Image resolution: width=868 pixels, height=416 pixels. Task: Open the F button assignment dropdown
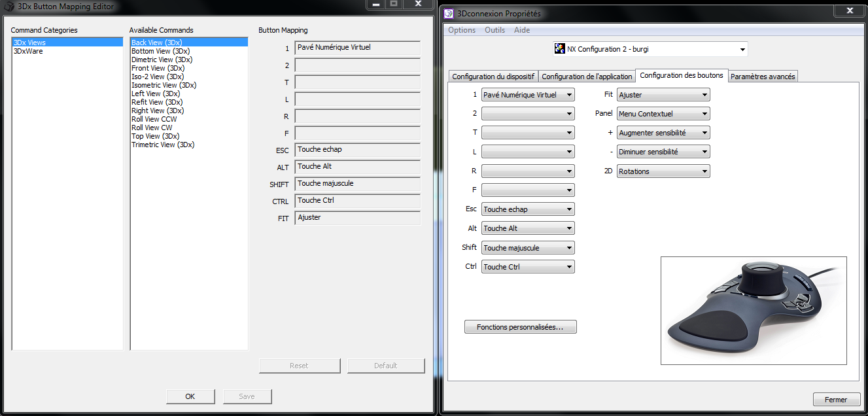click(528, 190)
